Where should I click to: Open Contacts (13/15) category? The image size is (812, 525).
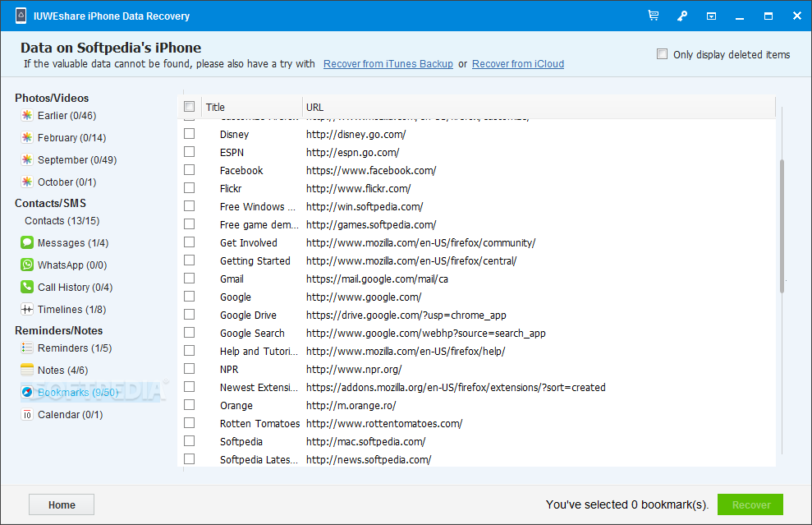click(x=62, y=221)
